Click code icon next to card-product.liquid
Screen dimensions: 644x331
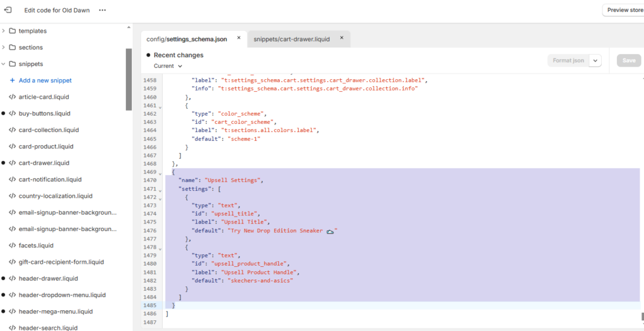pos(13,146)
